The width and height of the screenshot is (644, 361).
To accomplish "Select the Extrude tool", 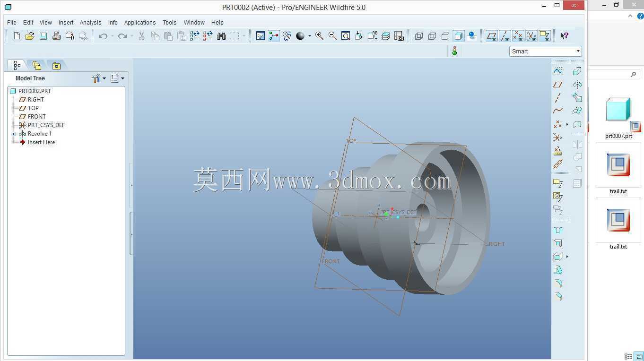I will click(x=577, y=71).
